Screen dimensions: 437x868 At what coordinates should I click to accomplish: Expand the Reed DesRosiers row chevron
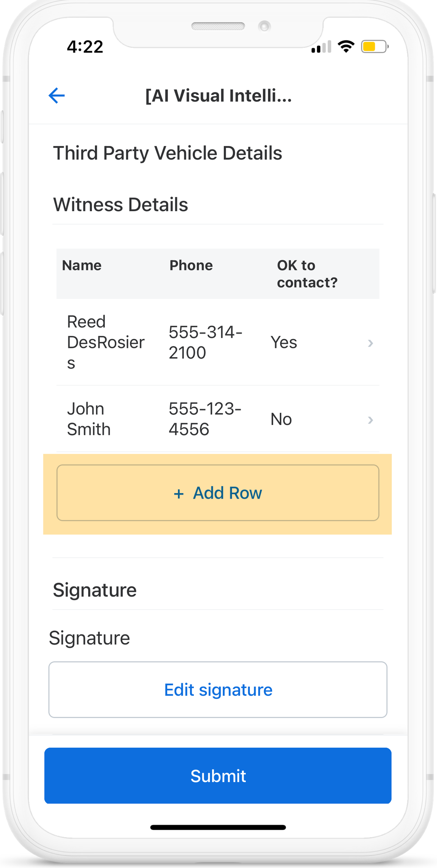(x=370, y=343)
